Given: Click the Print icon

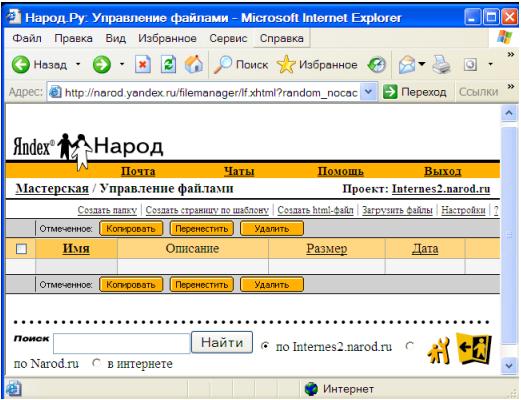Looking at the screenshot, I should coord(441,65).
